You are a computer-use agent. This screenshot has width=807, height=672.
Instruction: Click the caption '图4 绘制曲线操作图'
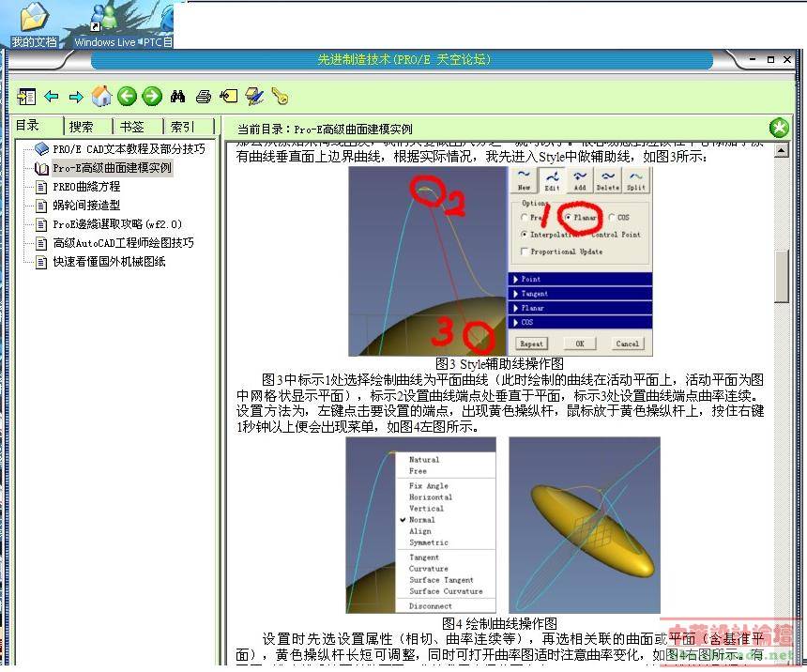[499, 623]
